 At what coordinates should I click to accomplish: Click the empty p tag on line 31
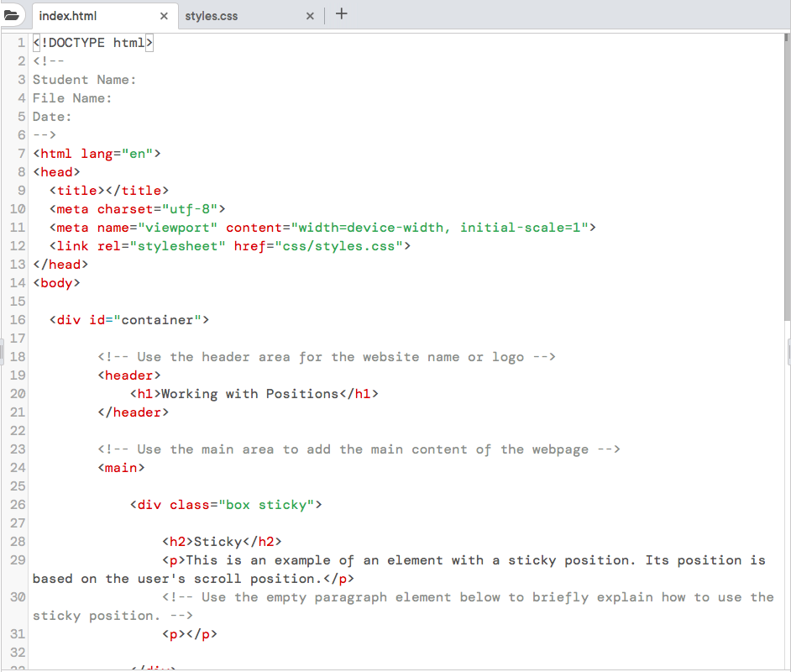[190, 634]
